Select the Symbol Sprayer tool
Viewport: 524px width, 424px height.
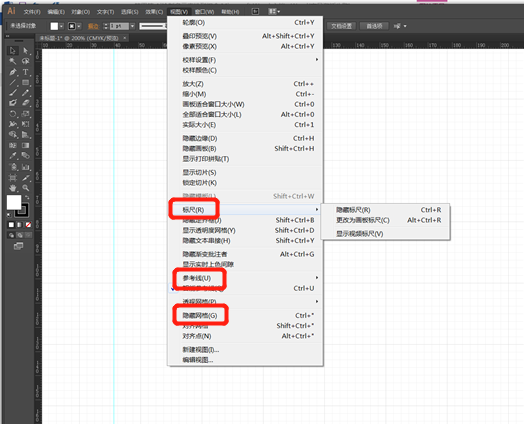pyautogui.click(x=13, y=167)
